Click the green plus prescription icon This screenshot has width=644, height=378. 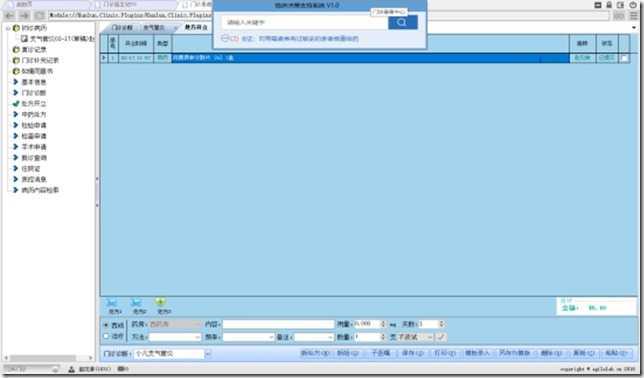(160, 302)
